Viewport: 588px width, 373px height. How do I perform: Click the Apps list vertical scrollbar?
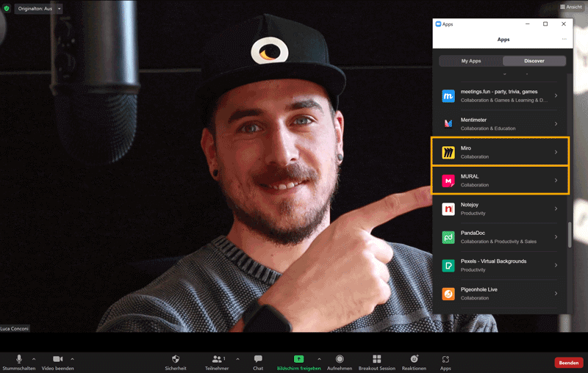coord(570,234)
